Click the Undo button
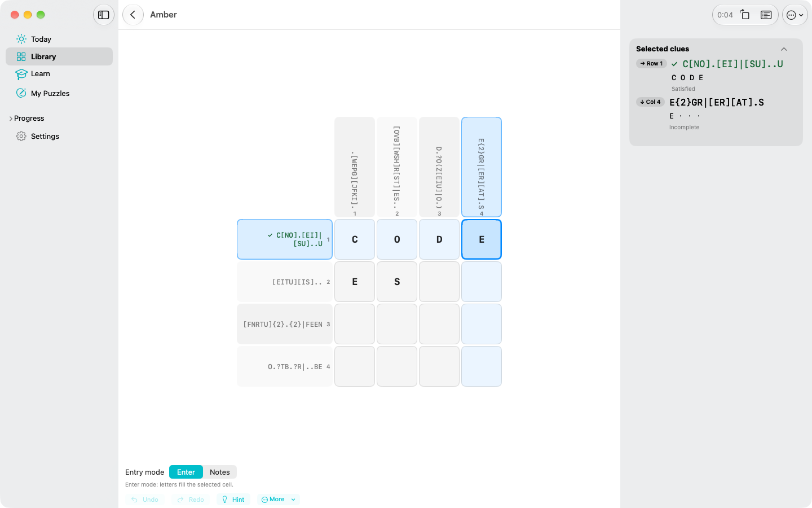812x508 pixels. click(145, 500)
